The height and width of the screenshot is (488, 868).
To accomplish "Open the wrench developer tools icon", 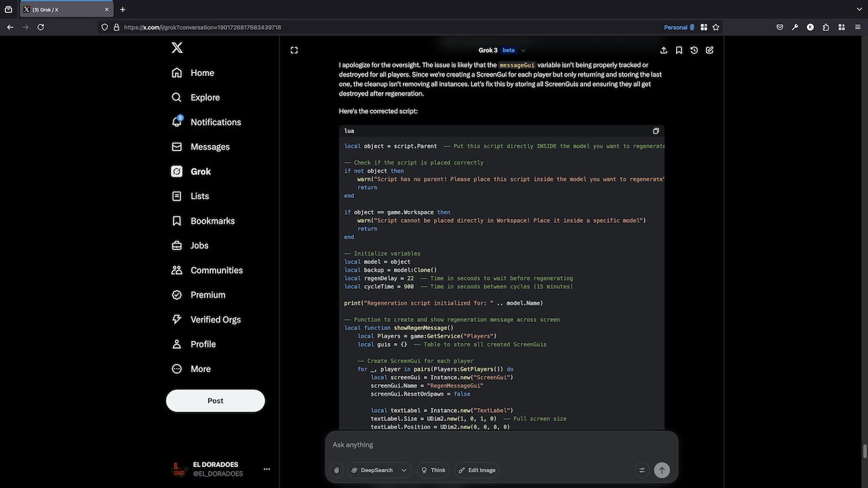I will pos(795,27).
